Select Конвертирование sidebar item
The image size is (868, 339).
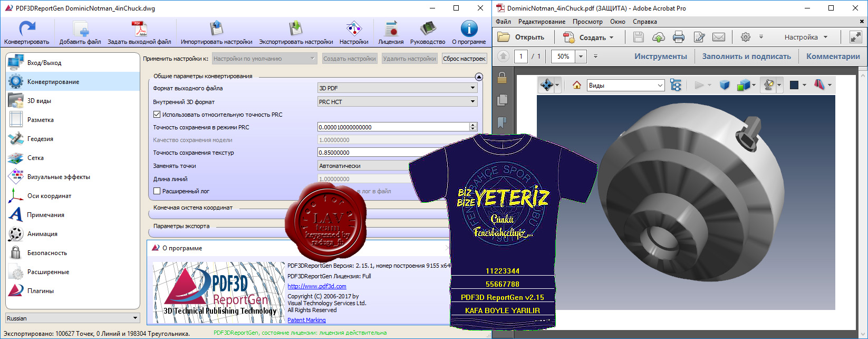click(x=73, y=81)
